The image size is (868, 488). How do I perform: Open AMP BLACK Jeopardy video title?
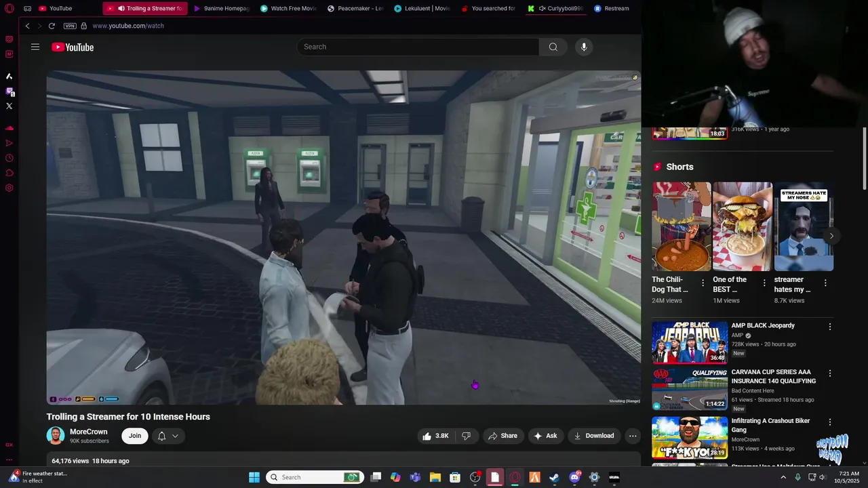[x=763, y=325]
